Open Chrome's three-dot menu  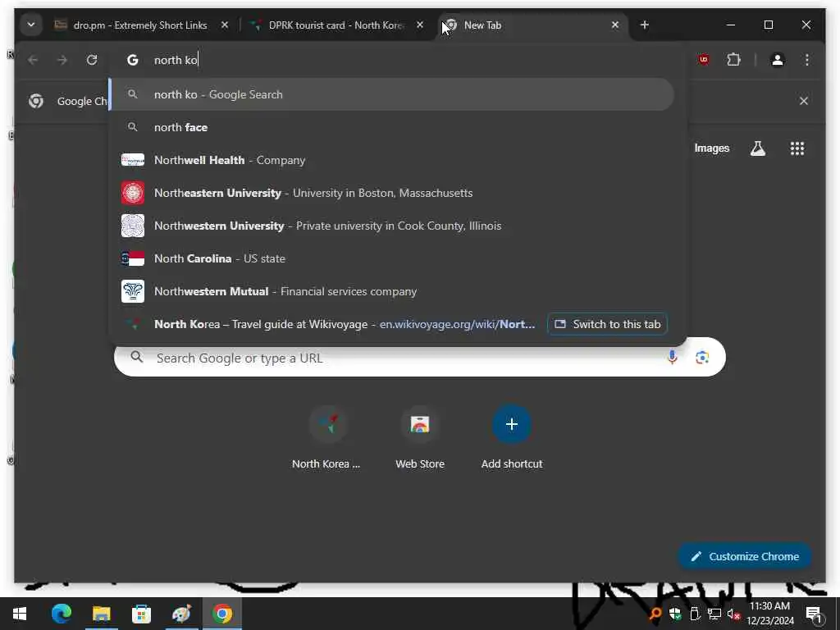click(807, 60)
